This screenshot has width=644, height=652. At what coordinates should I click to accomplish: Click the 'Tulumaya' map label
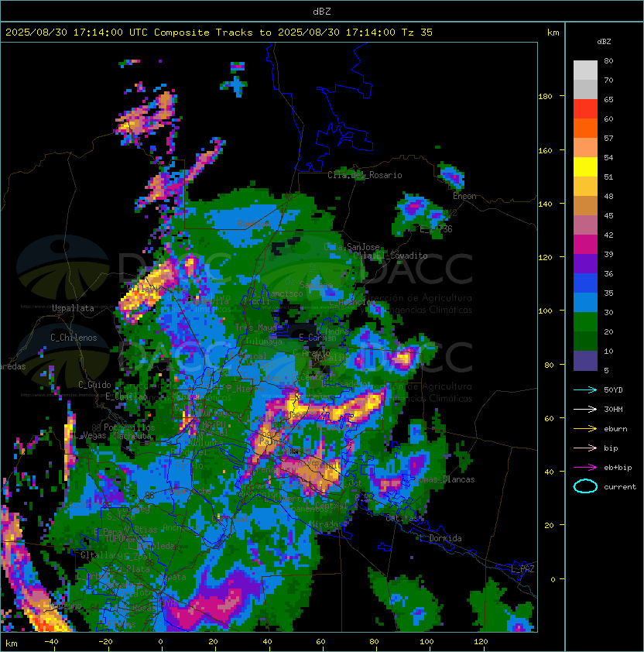point(264,341)
